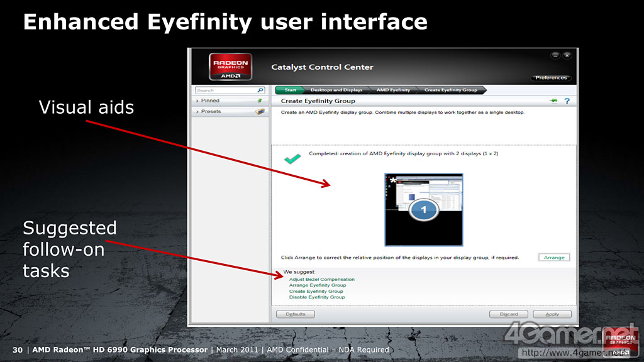644x362 pixels.
Task: Click the 'We suggest:' label
Action: click(x=299, y=271)
